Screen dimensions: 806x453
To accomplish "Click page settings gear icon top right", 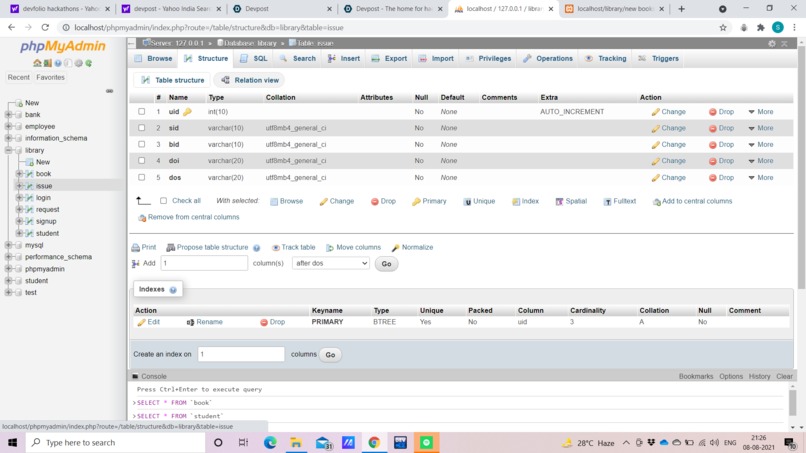I will tap(772, 44).
